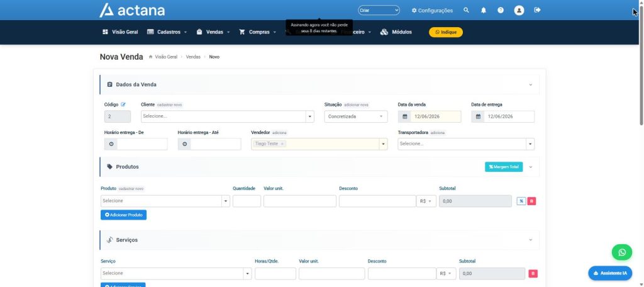Click the percent icon in product row

[521, 201]
